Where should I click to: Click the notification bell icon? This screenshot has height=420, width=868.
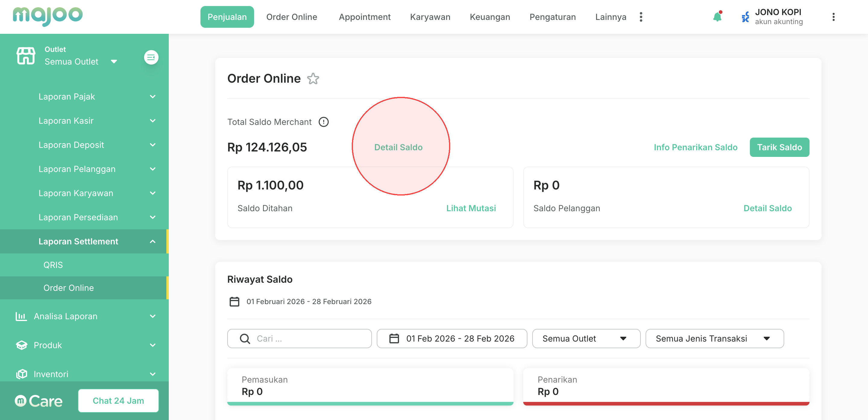tap(717, 17)
